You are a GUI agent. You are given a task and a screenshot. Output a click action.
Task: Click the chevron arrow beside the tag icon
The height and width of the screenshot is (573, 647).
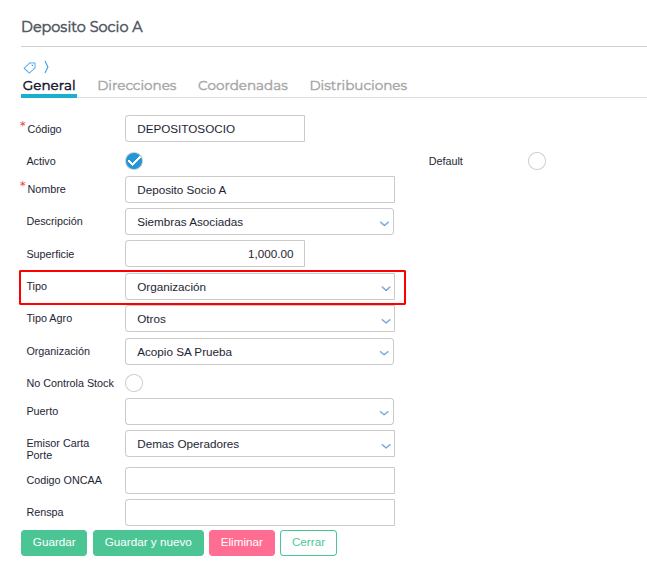click(x=46, y=67)
